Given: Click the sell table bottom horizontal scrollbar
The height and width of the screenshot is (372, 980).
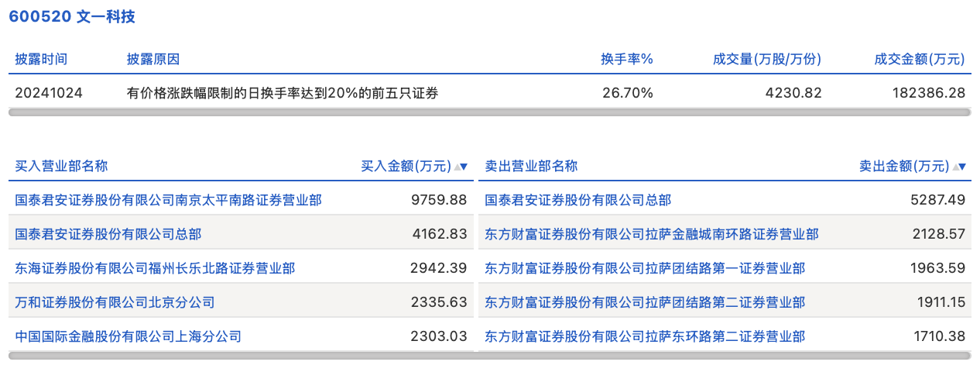Looking at the screenshot, I should coord(724,356).
